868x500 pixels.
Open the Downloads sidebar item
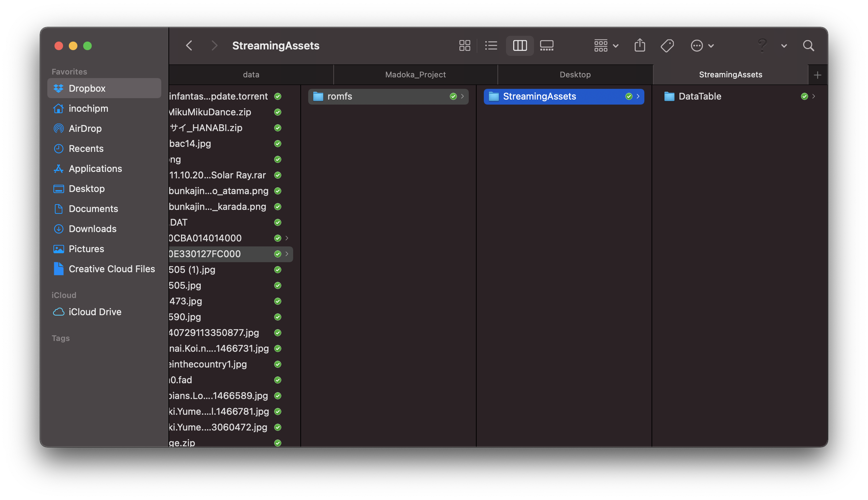coord(92,229)
